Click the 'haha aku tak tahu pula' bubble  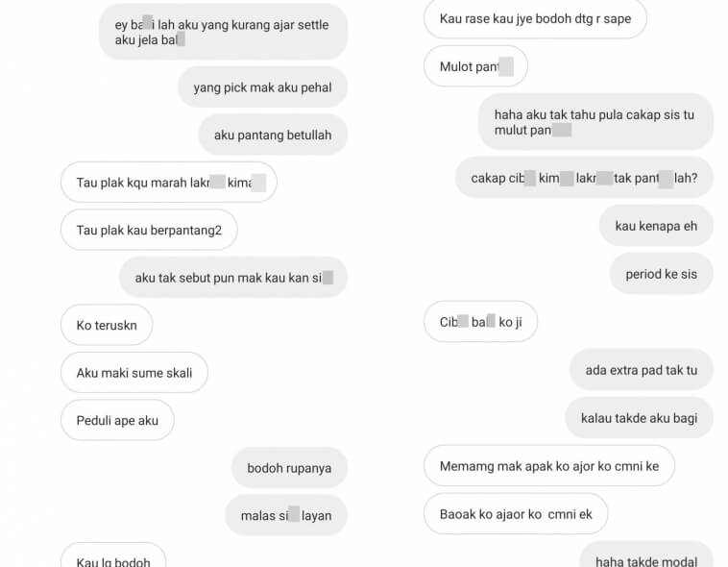(x=596, y=122)
